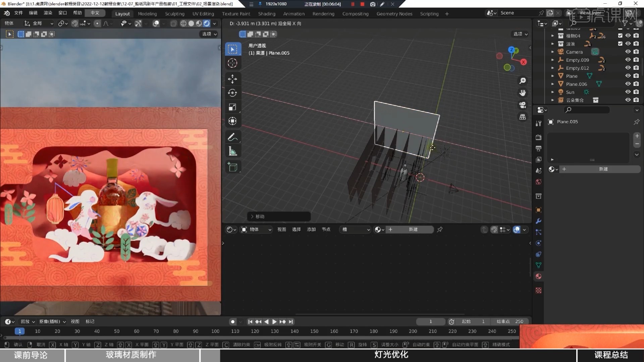Open the 渲染 menu
The height and width of the screenshot is (362, 644).
tap(48, 13)
